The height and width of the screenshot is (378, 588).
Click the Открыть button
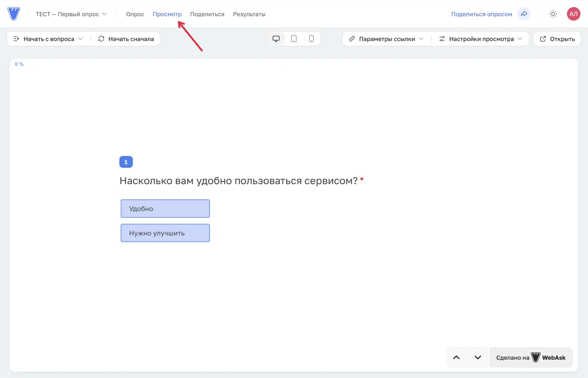pyautogui.click(x=557, y=39)
